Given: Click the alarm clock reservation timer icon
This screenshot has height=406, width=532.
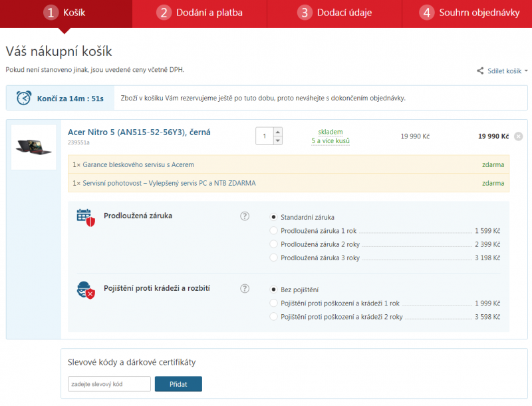Looking at the screenshot, I should pos(24,98).
